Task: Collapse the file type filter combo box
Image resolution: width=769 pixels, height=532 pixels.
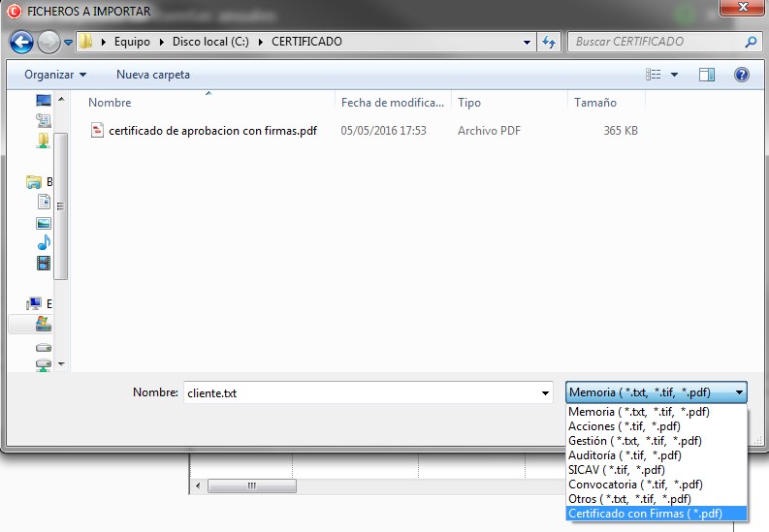Action: tap(657, 392)
